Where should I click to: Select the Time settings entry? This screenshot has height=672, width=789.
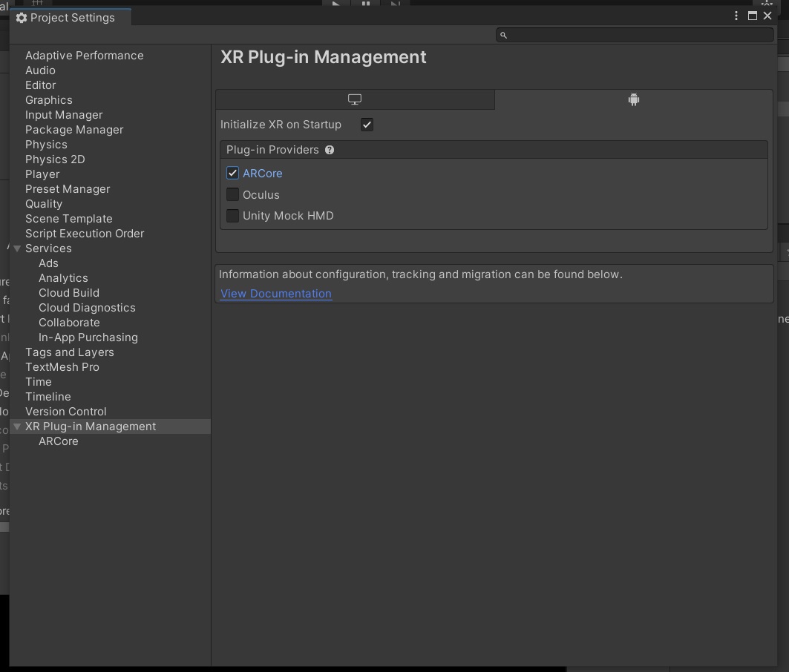[x=39, y=382]
